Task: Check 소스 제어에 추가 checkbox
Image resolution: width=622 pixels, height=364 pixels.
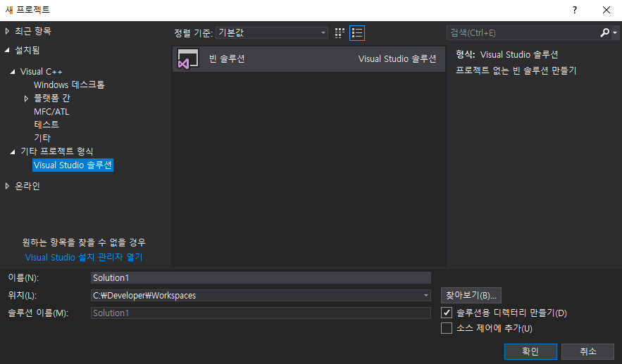Action: point(447,328)
